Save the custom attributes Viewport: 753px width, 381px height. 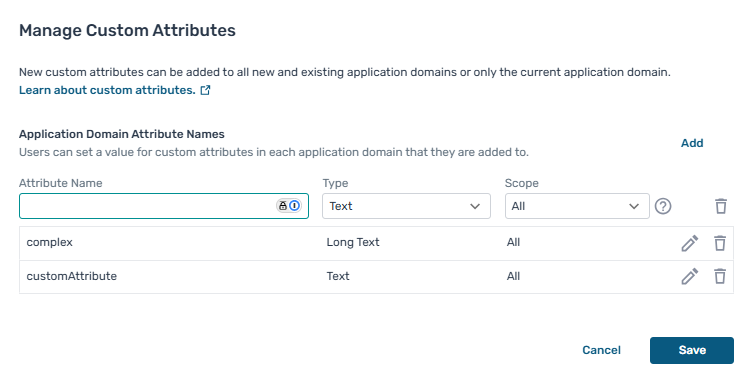click(692, 350)
